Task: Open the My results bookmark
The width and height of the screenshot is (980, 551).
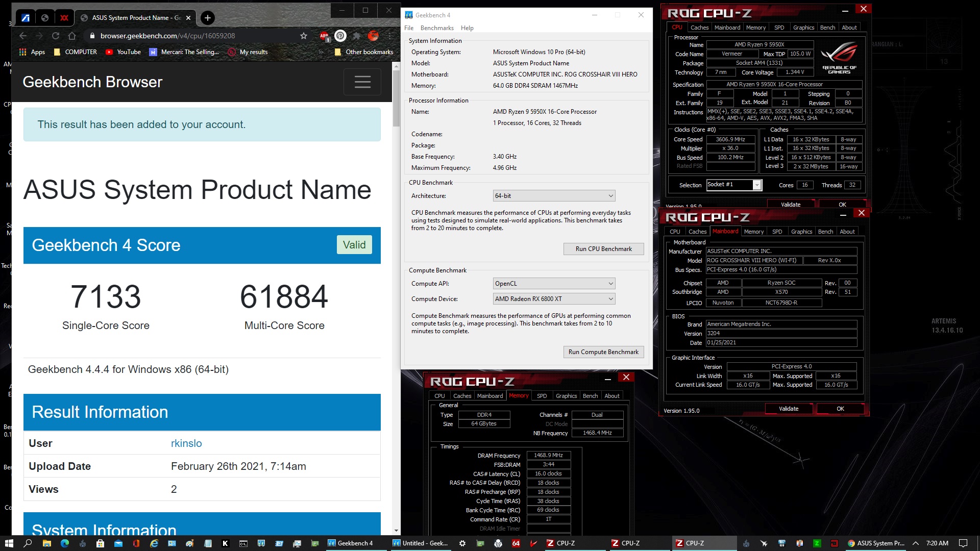Action: [248, 52]
